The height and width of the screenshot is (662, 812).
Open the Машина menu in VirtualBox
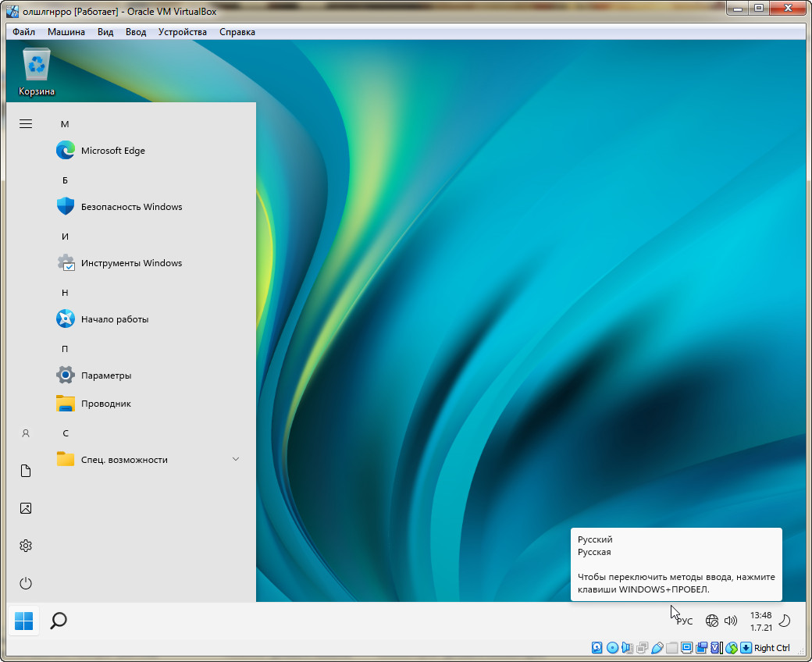(x=66, y=32)
